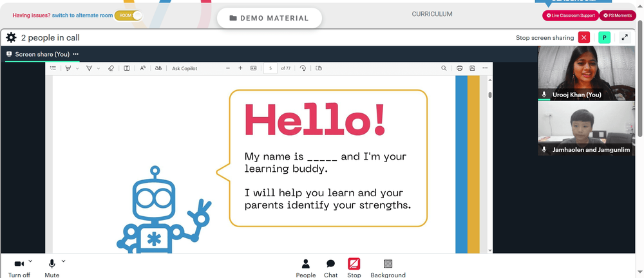This screenshot has height=278, width=644.
Task: Click the browser page vertical scrollbar
Action: coord(640,78)
